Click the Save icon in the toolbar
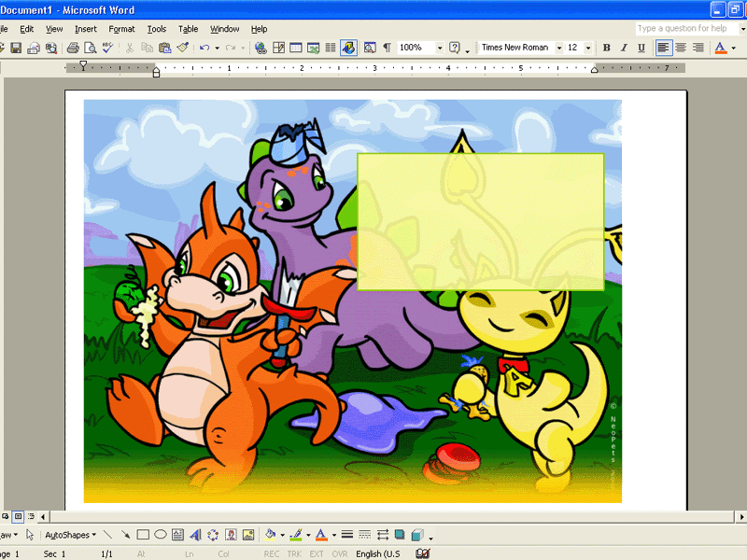Viewport: 747px width, 560px height. (16, 48)
